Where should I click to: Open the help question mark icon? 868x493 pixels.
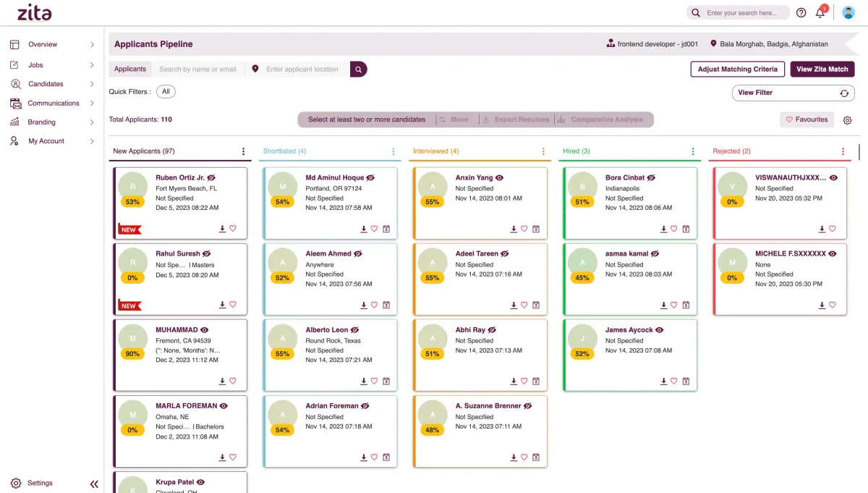(x=801, y=12)
